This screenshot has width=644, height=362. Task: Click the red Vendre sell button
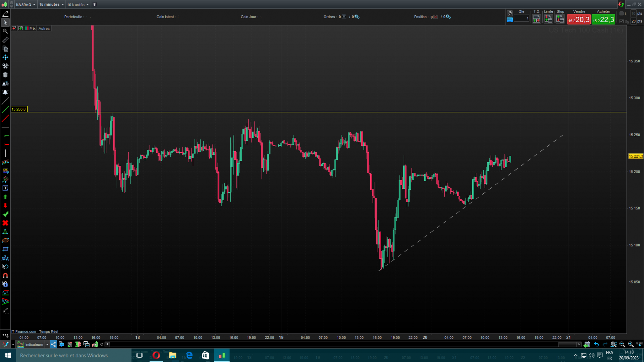coord(579,19)
